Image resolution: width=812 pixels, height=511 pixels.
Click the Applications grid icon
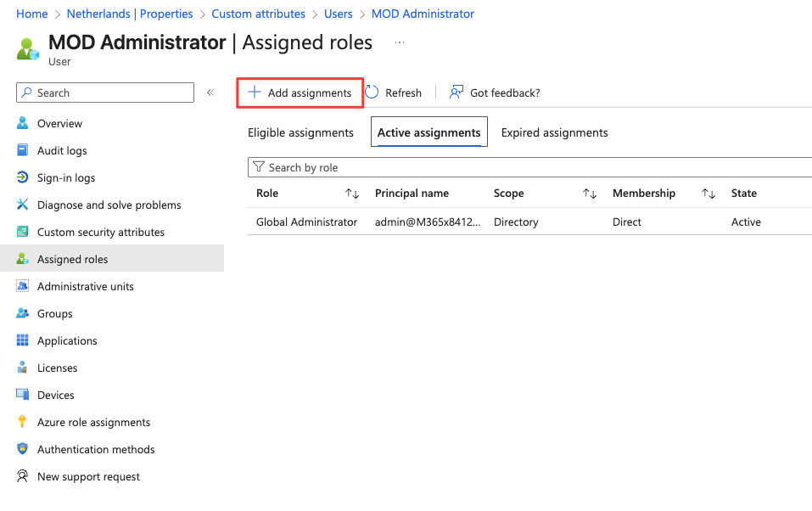click(x=23, y=341)
